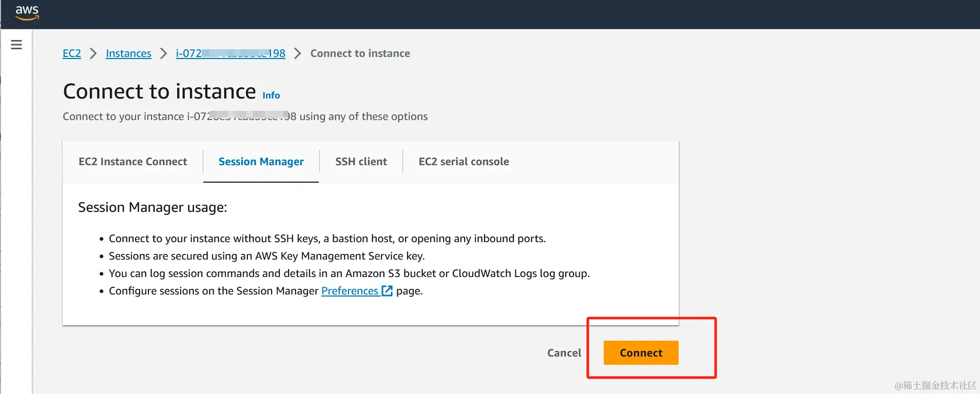Select the Session Manager tab
980x394 pixels.
[x=261, y=162]
